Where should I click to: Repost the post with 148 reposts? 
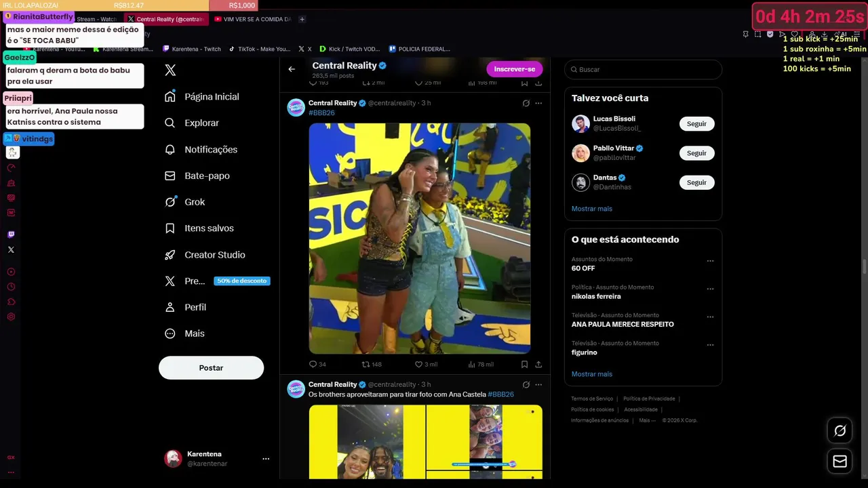[x=372, y=365]
